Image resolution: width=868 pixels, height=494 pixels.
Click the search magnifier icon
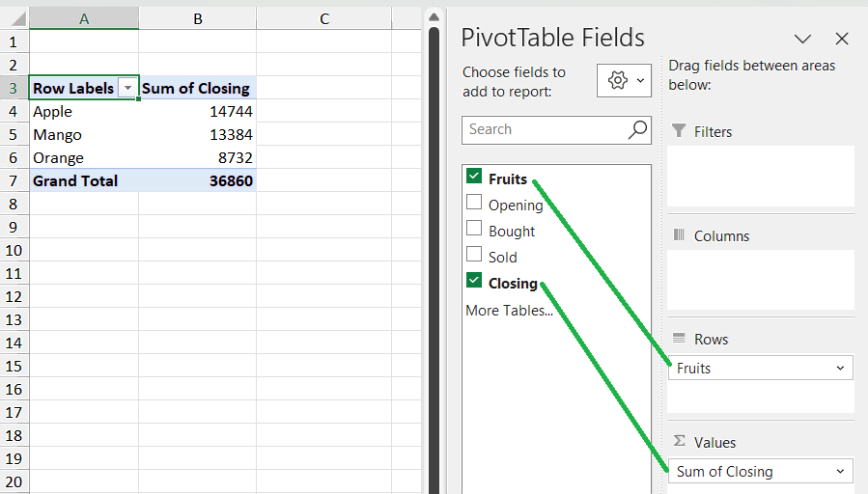(637, 130)
